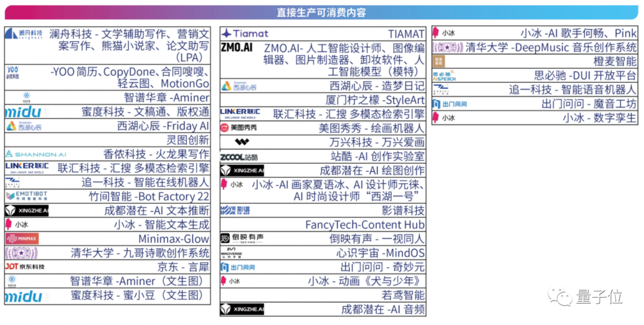
Task: Click 出门问问 - 魔音工坊 text
Action: (x=589, y=104)
